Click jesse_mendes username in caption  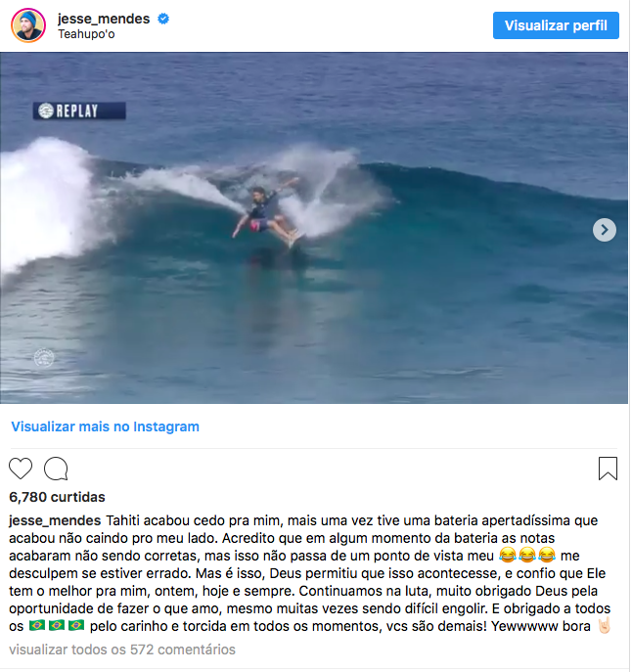[55, 520]
